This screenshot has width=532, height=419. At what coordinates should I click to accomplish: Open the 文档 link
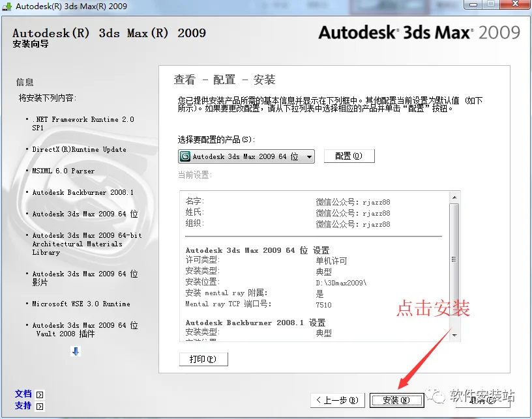pos(23,394)
